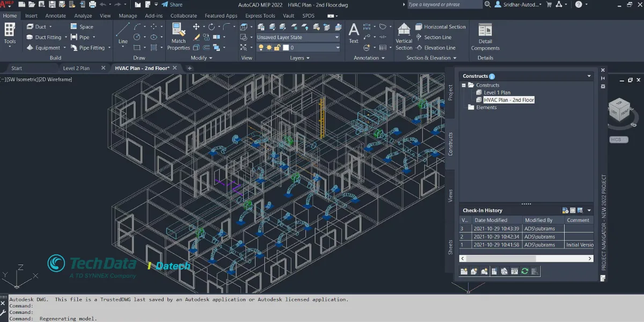
Task: Select the Rotate tool in Modify
Action: coord(212,27)
